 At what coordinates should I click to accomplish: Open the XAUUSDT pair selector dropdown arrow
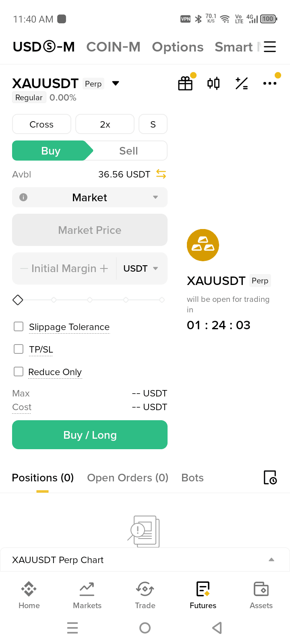(116, 83)
